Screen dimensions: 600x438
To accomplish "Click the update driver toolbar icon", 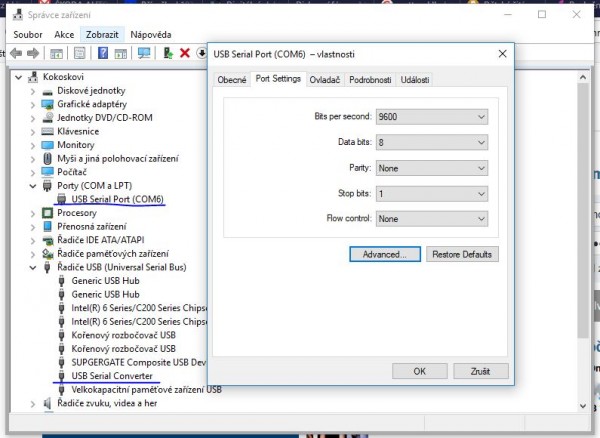I will 167,53.
